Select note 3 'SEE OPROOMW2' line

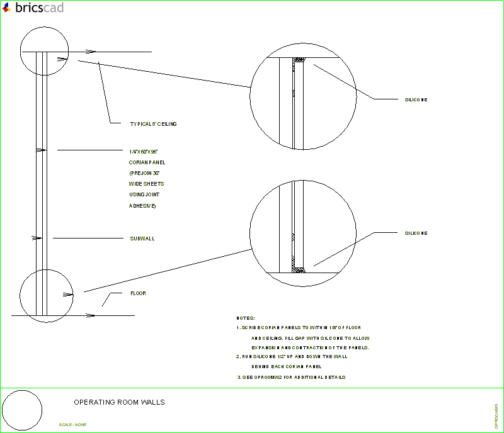click(291, 377)
